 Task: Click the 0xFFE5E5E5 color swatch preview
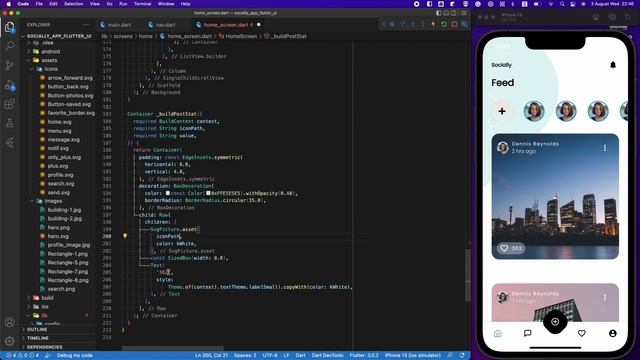click(x=208, y=193)
